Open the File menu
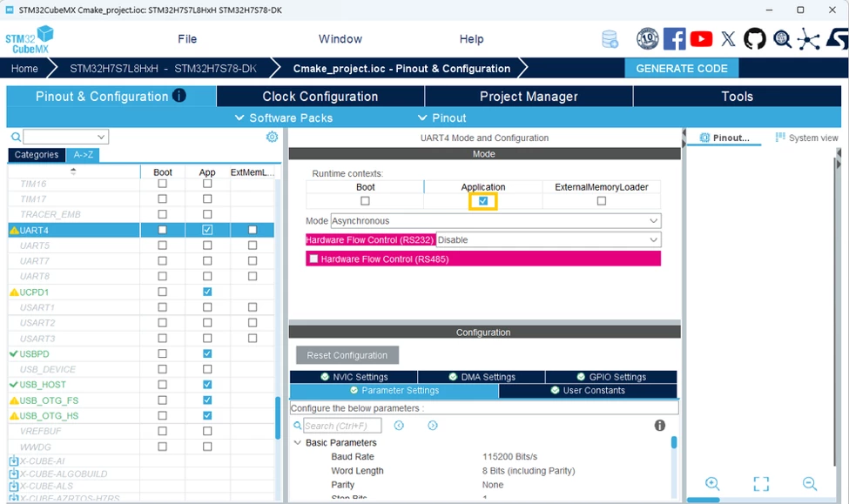 (x=187, y=39)
